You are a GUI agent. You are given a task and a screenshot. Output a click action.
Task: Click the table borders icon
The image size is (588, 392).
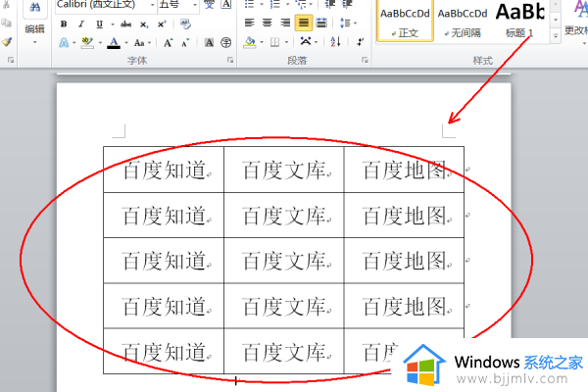[x=274, y=42]
